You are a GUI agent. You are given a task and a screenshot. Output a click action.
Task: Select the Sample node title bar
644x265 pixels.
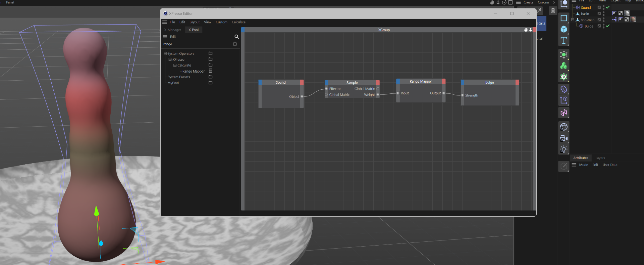pyautogui.click(x=352, y=83)
